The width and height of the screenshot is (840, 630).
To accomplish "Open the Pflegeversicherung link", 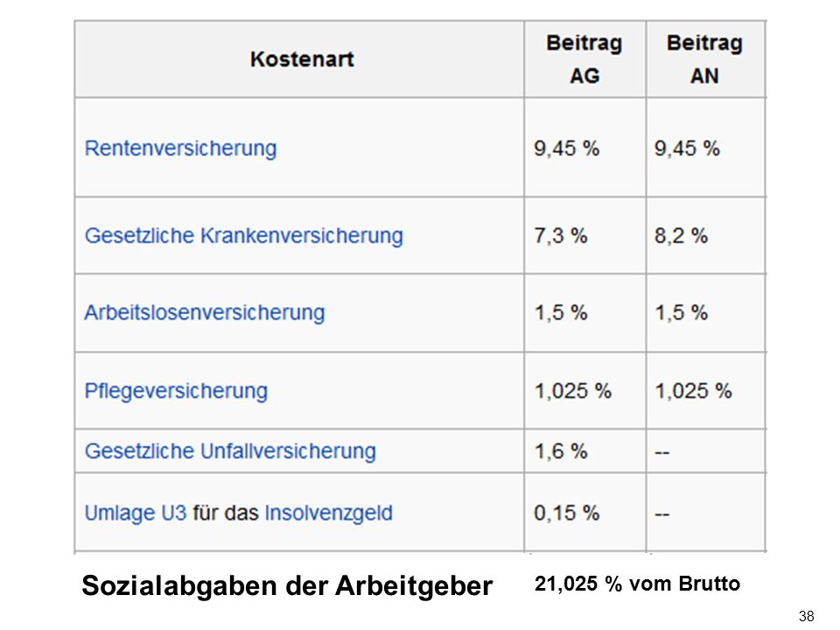I will pos(176,391).
